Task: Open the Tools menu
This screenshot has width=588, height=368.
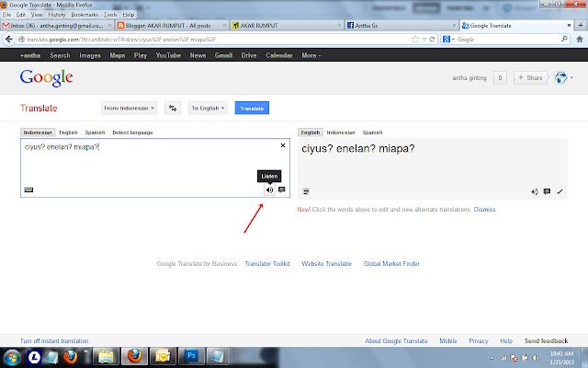Action: pyautogui.click(x=110, y=15)
